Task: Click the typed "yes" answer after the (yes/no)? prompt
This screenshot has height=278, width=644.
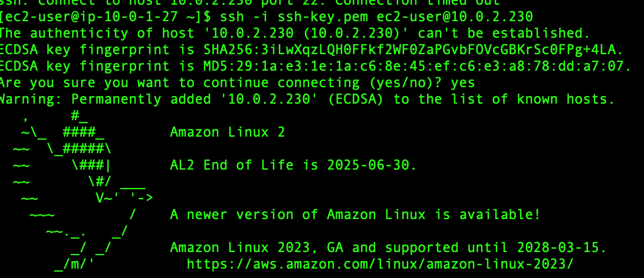Action: coord(463,83)
